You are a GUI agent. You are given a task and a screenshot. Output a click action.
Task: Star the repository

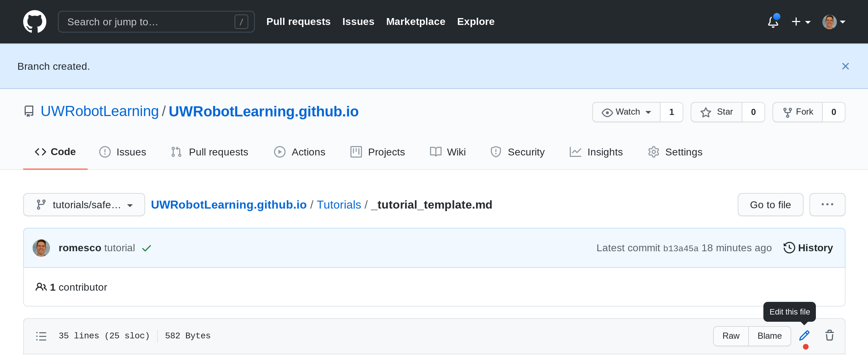[716, 112]
